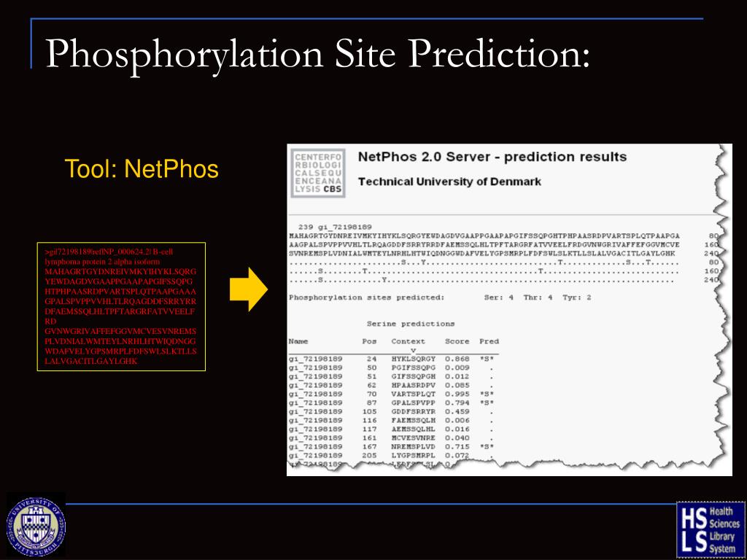Click score value '0.006'
The image size is (747, 560).
click(x=457, y=421)
